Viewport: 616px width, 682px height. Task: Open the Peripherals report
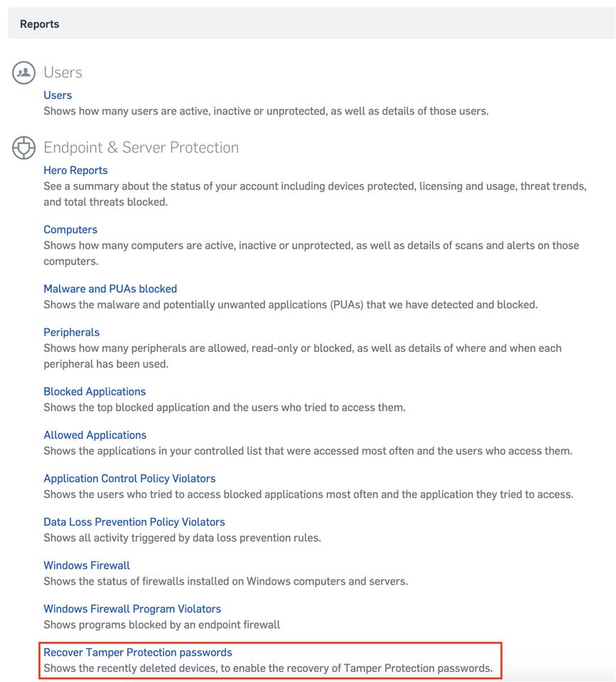(71, 332)
